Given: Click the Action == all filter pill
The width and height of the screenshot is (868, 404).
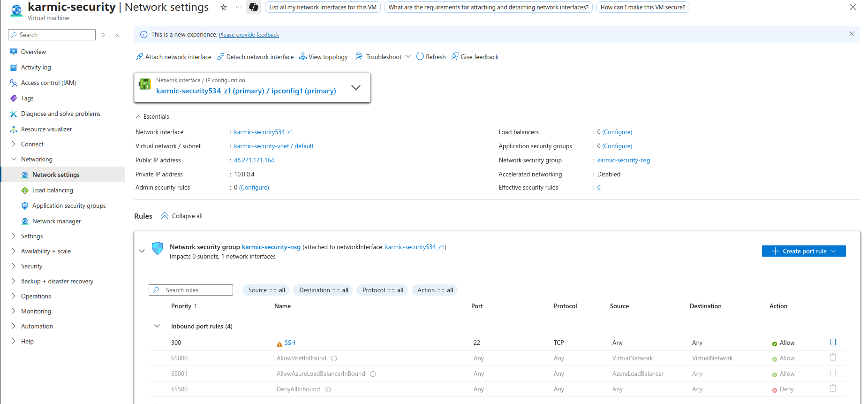Looking at the screenshot, I should (435, 290).
